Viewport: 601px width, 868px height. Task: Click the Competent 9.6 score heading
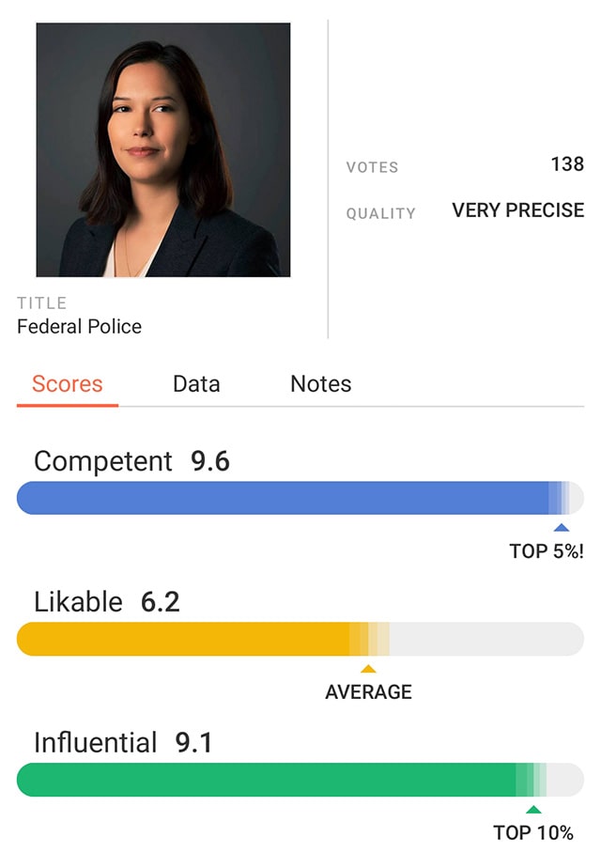click(131, 461)
